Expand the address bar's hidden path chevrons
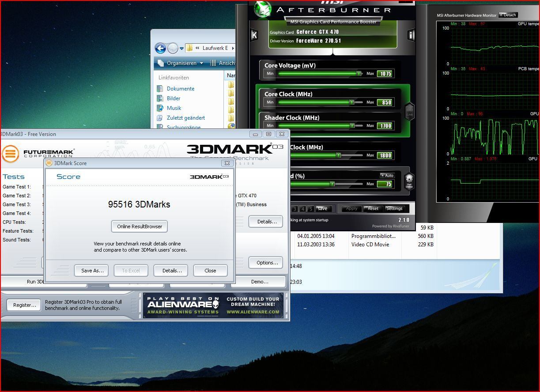Image resolution: width=540 pixels, height=392 pixels. (x=197, y=48)
